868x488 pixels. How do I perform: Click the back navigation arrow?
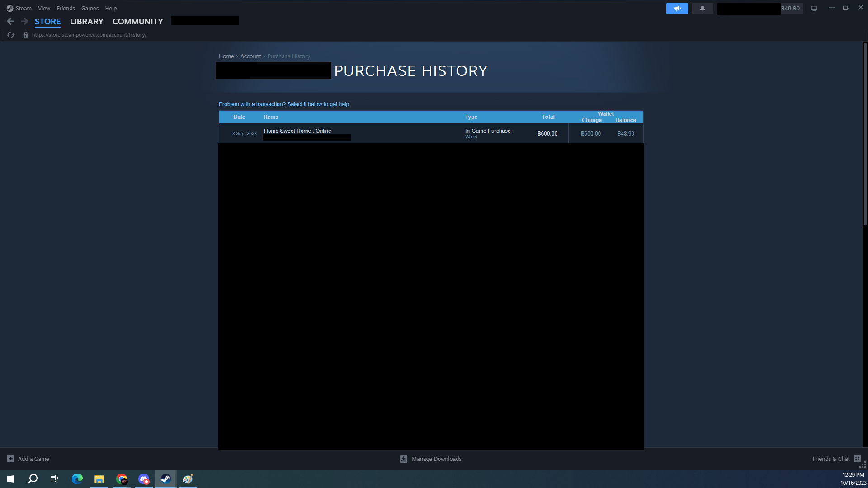(10, 21)
